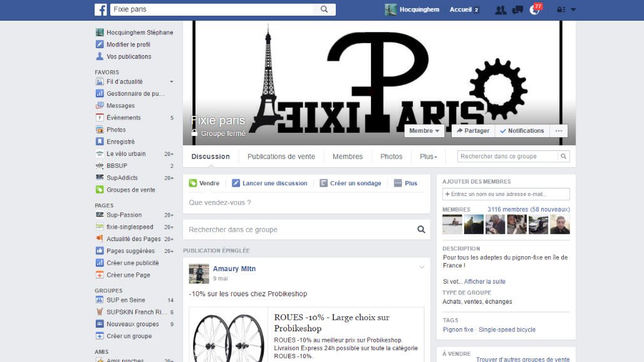Open the messages icon in header
The width and height of the screenshot is (644, 362).
(517, 9)
